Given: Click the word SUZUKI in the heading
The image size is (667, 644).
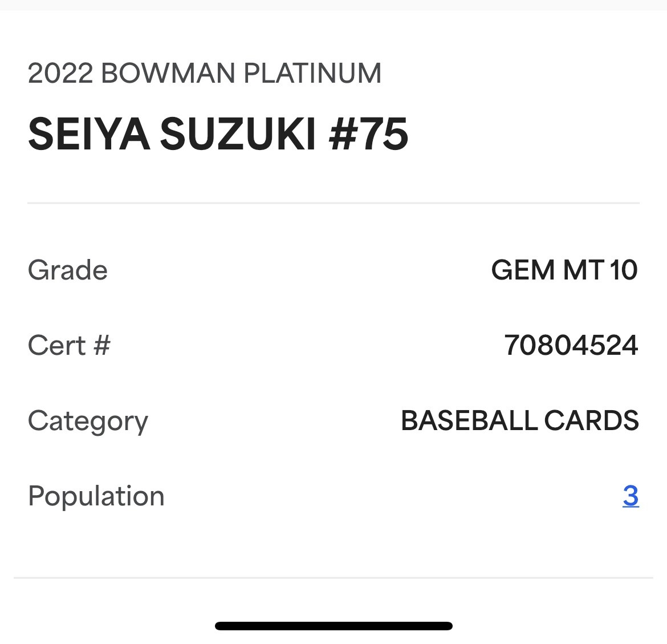Looking at the screenshot, I should (x=238, y=135).
